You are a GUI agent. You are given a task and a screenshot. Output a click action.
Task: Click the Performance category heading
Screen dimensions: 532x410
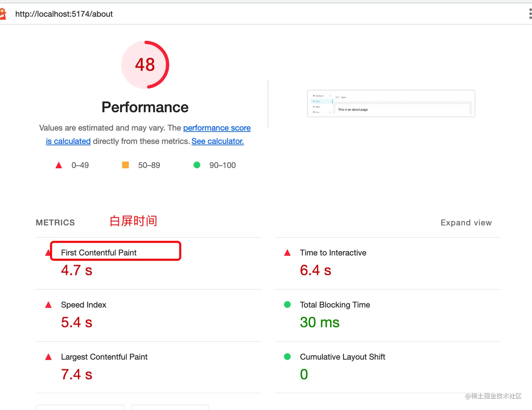[145, 107]
